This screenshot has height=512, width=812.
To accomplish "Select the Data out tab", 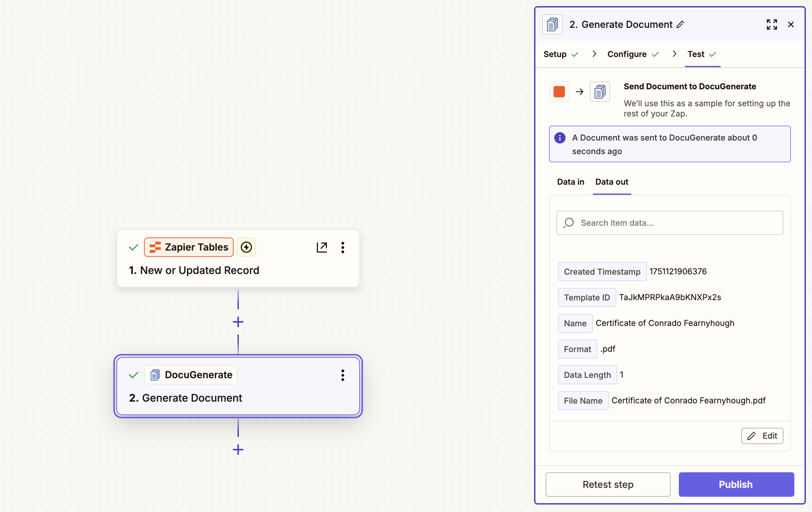I will [x=612, y=182].
